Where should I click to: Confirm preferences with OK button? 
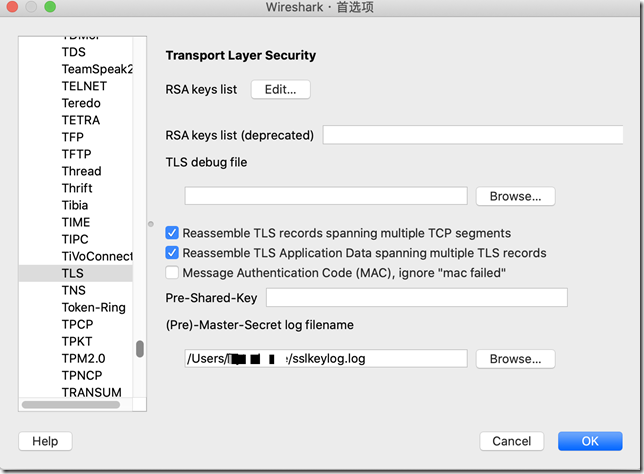coord(590,441)
